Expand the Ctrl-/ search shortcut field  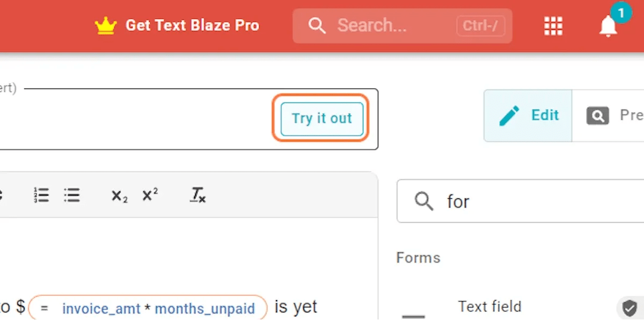tap(479, 25)
